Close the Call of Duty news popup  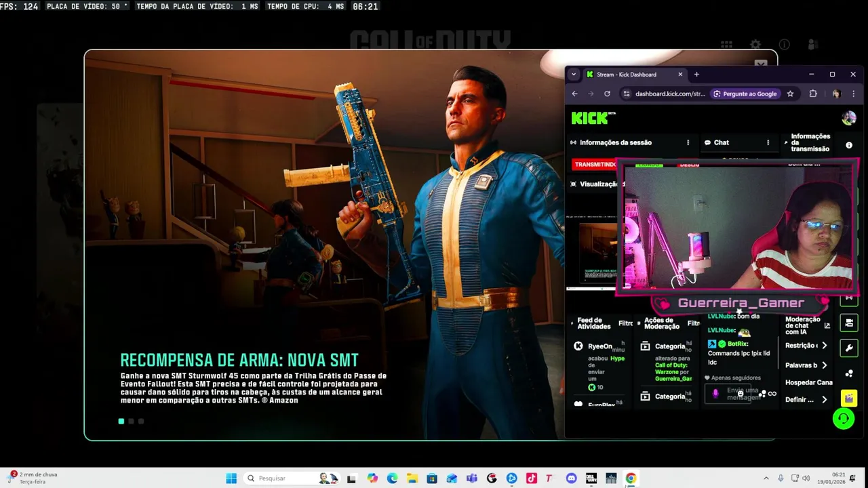pyautogui.click(x=761, y=64)
